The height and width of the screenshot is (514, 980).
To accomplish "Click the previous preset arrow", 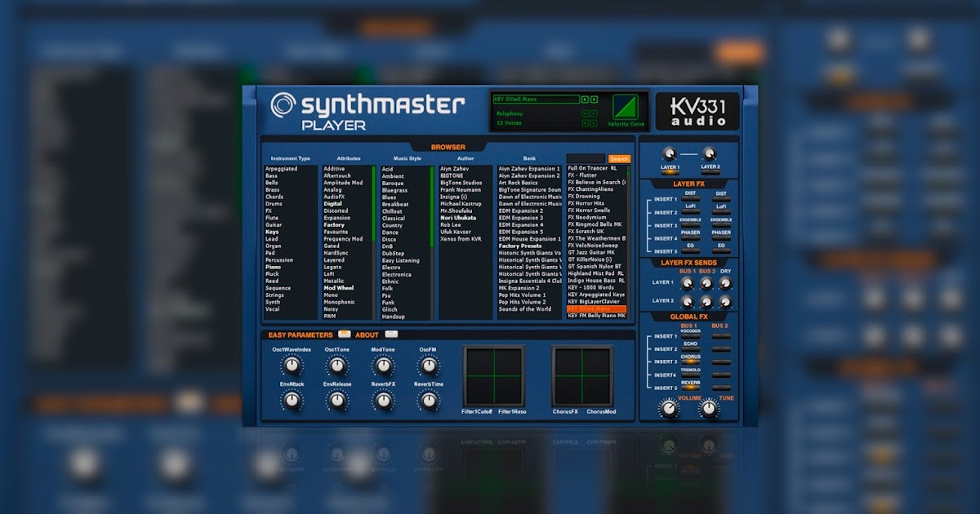I will (x=585, y=100).
